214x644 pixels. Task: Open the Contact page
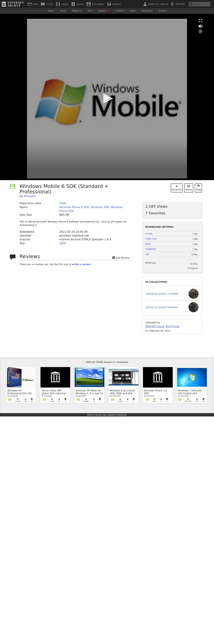point(120,11)
